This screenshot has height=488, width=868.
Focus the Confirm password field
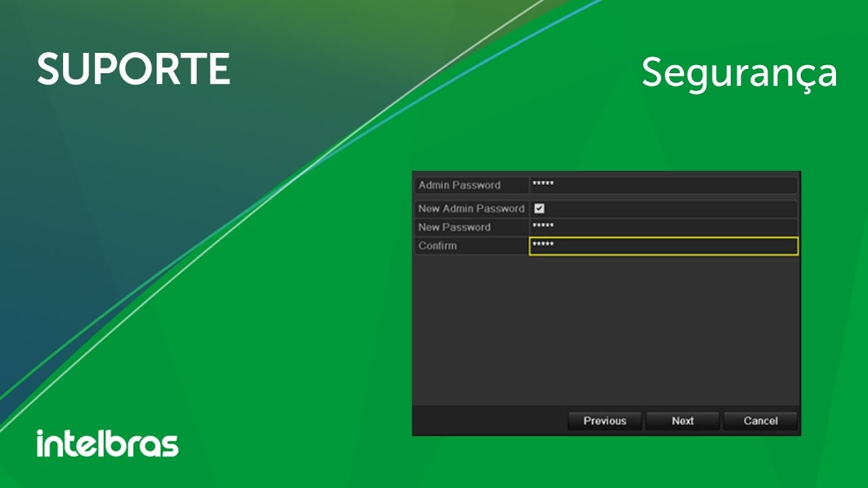click(663, 246)
